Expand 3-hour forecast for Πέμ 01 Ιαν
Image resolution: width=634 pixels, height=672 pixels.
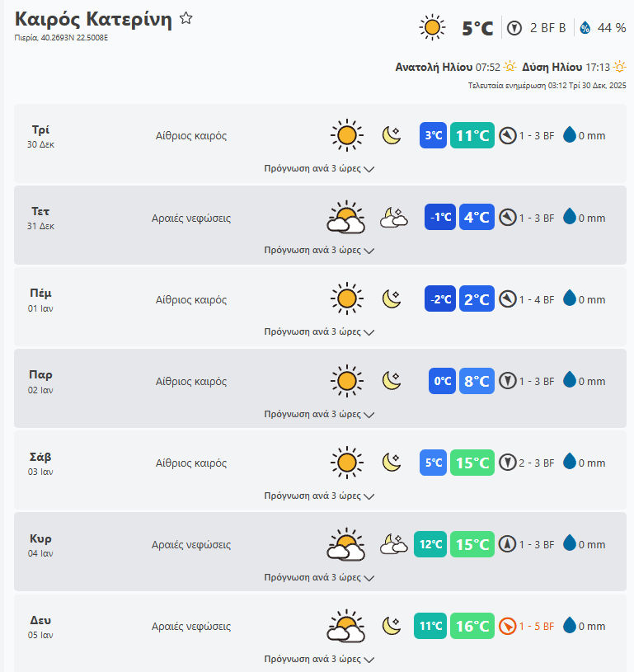tap(319, 331)
